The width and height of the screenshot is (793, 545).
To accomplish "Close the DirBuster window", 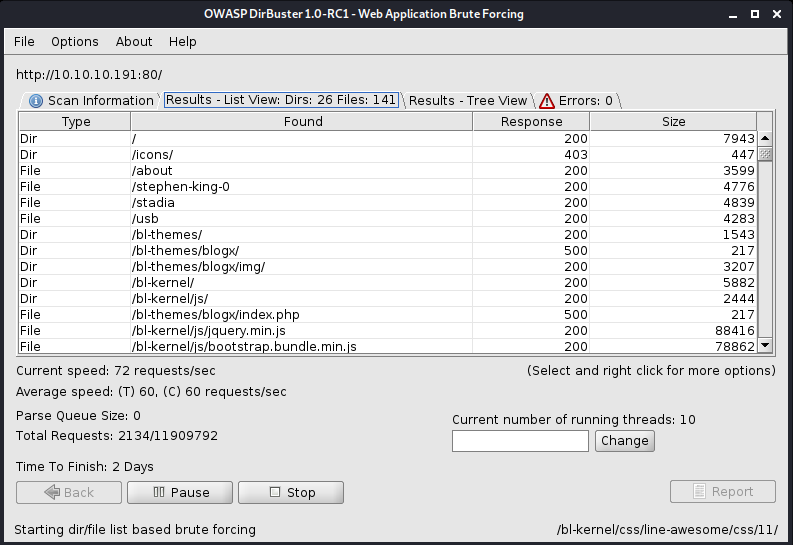I will [777, 14].
